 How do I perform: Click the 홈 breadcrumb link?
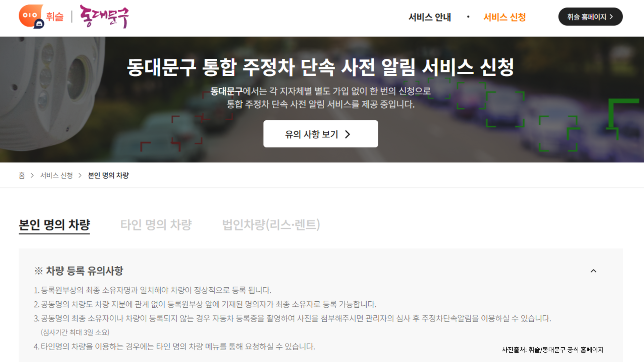pos(22,175)
